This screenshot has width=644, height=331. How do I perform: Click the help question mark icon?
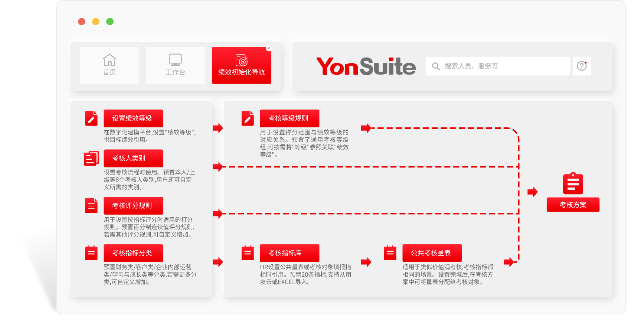[582, 66]
